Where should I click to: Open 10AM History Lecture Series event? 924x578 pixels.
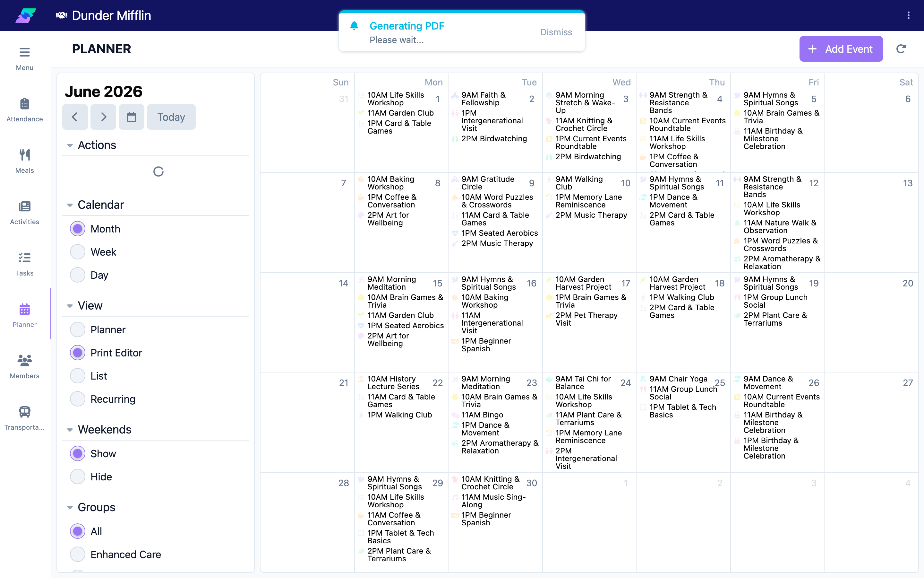point(393,383)
